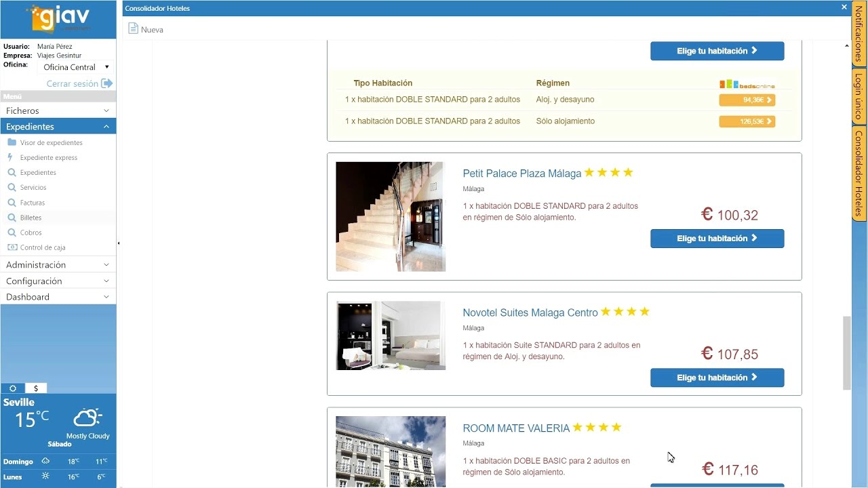The height and width of the screenshot is (488, 868).
Task: Click the € 107,85 price text
Action: tap(730, 354)
